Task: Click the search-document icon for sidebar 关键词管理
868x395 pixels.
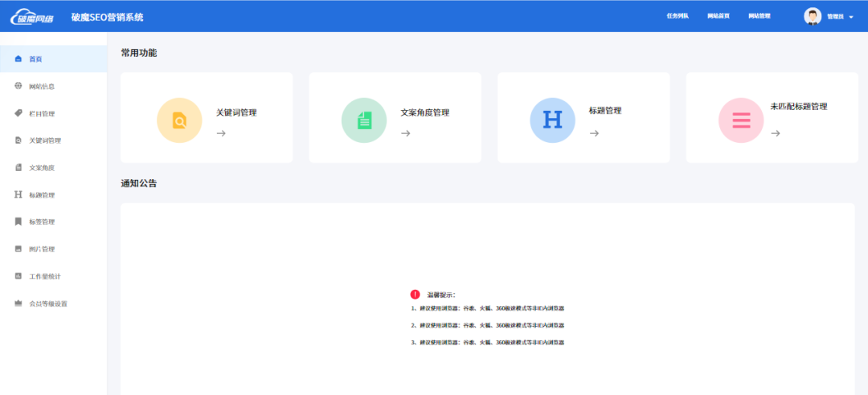Action: click(18, 140)
